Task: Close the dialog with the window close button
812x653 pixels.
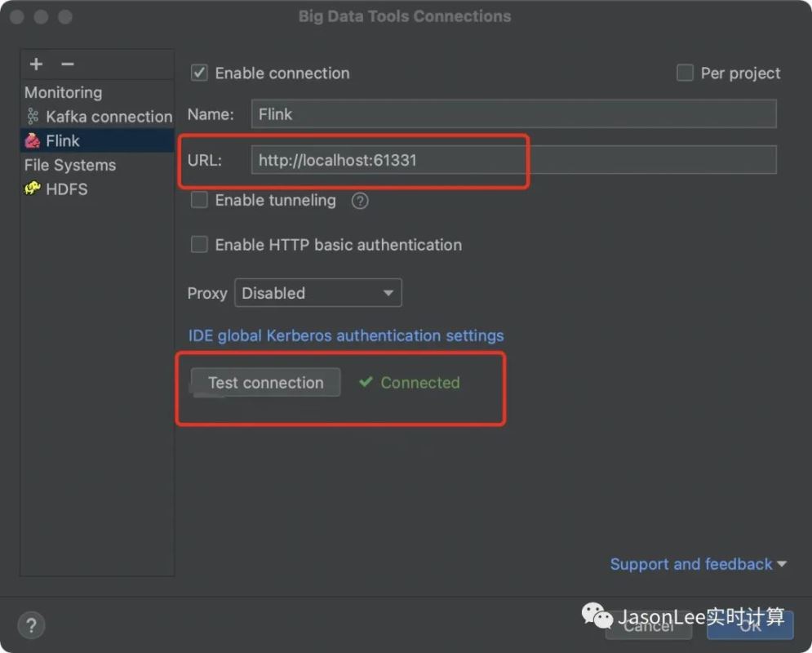Action: pyautogui.click(x=16, y=16)
